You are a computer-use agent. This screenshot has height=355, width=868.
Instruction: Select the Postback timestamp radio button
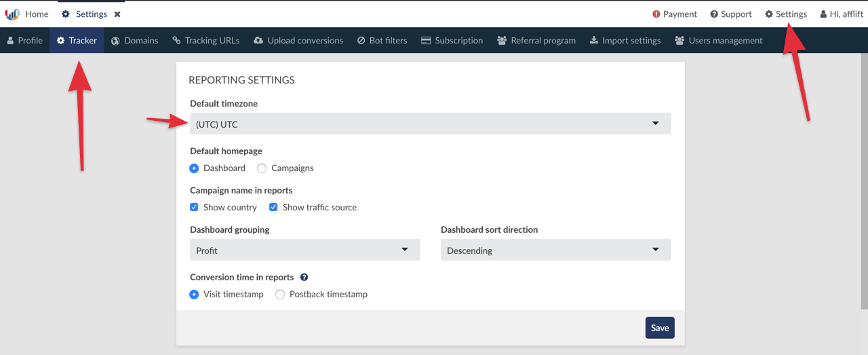280,294
